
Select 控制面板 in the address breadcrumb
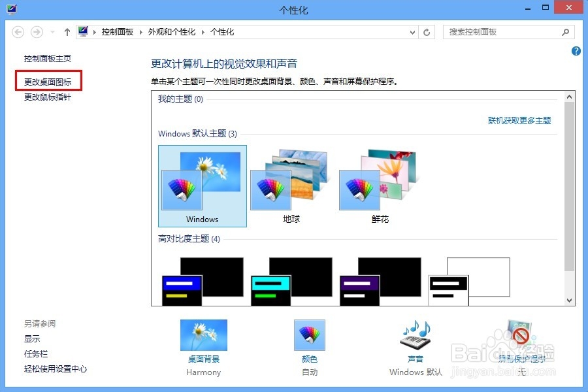pyautogui.click(x=118, y=32)
